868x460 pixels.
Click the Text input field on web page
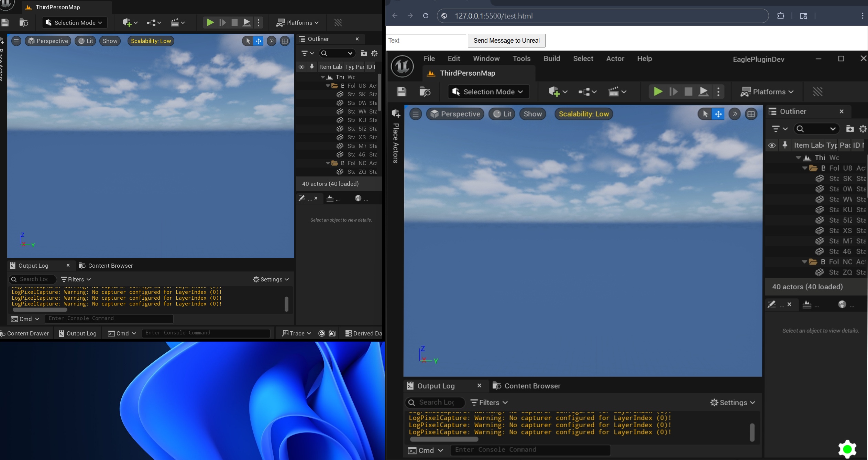426,41
